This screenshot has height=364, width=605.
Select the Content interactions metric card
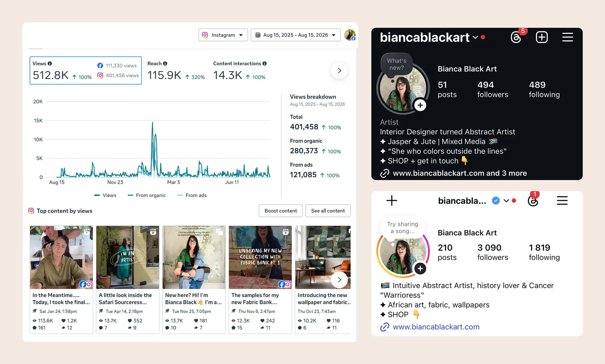point(240,71)
